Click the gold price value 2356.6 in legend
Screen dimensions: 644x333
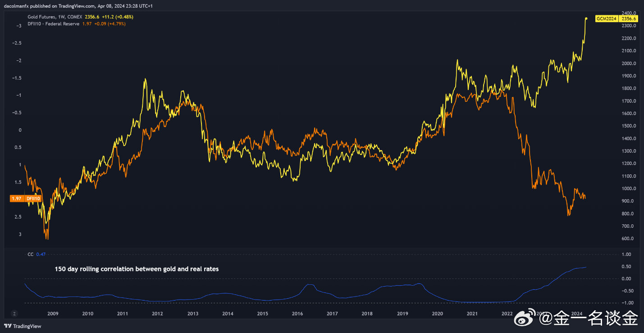click(x=92, y=17)
